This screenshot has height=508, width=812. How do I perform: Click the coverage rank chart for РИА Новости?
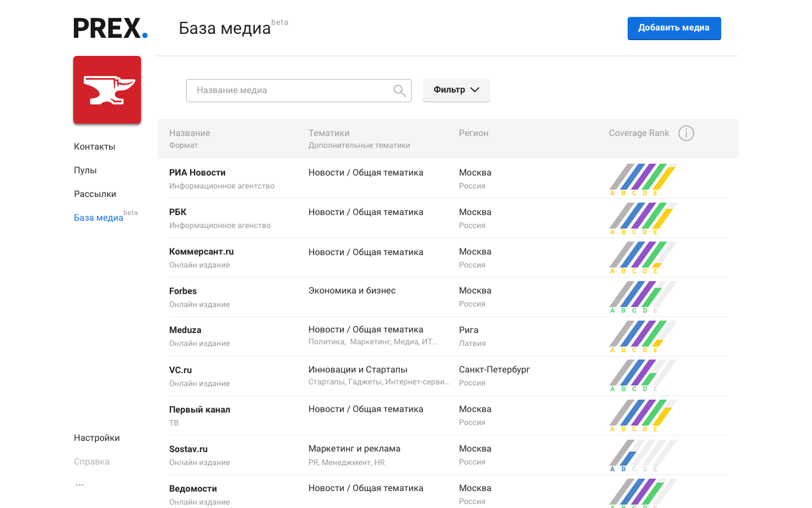(643, 179)
